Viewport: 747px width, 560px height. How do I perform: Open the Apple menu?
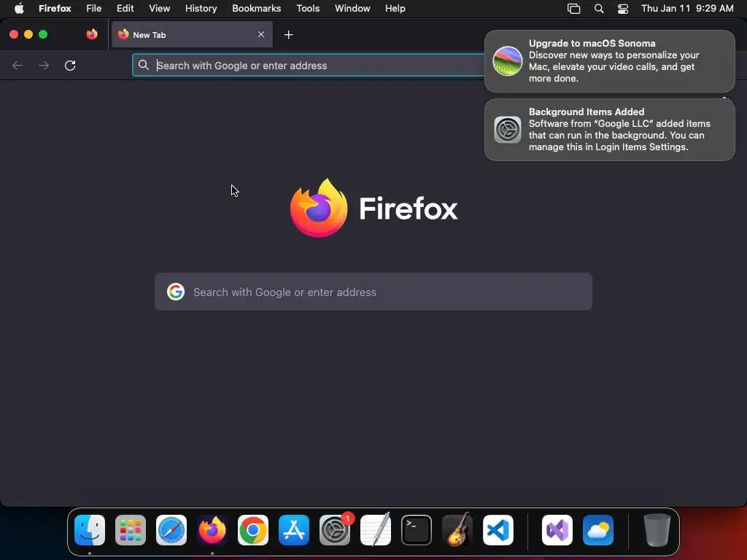tap(19, 8)
